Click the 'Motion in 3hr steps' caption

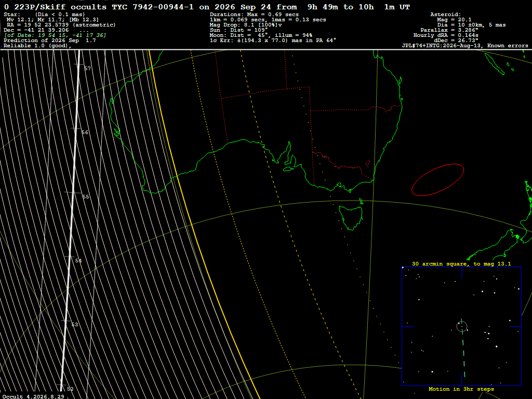tap(461, 389)
